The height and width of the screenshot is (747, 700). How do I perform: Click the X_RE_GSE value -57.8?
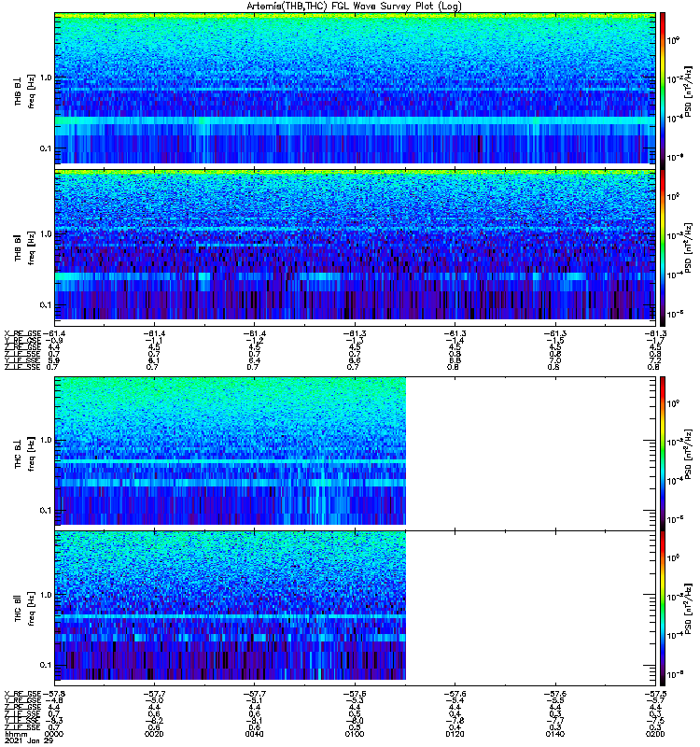(x=54, y=694)
